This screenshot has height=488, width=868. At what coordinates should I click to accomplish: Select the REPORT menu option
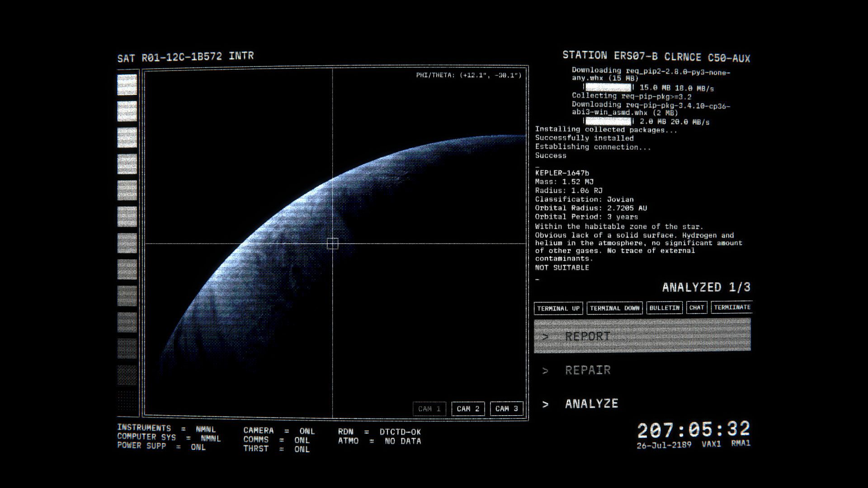point(642,335)
